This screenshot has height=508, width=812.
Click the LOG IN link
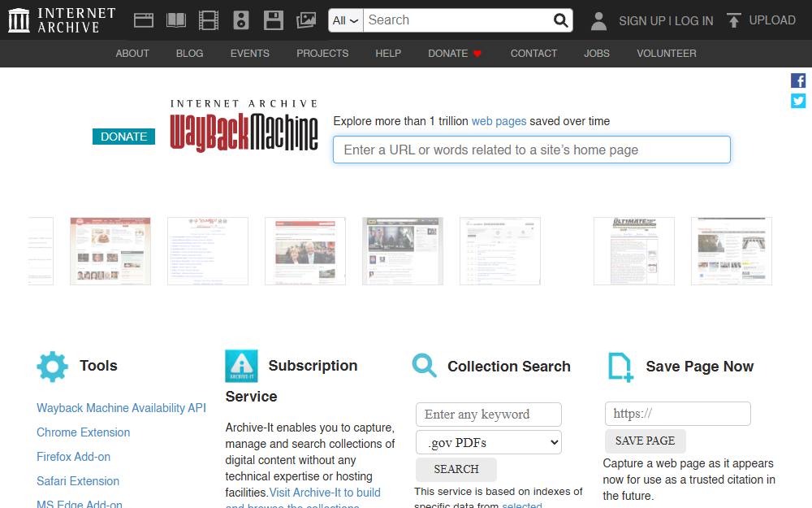tap(693, 21)
